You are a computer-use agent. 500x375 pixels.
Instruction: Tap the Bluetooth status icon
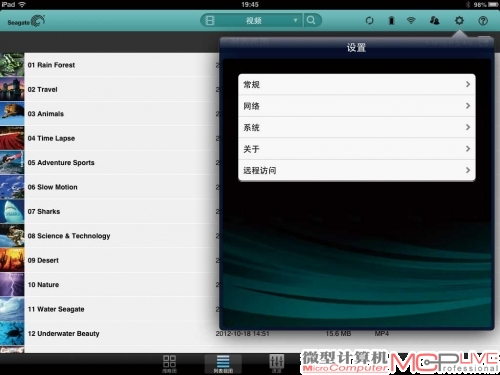tap(468, 5)
